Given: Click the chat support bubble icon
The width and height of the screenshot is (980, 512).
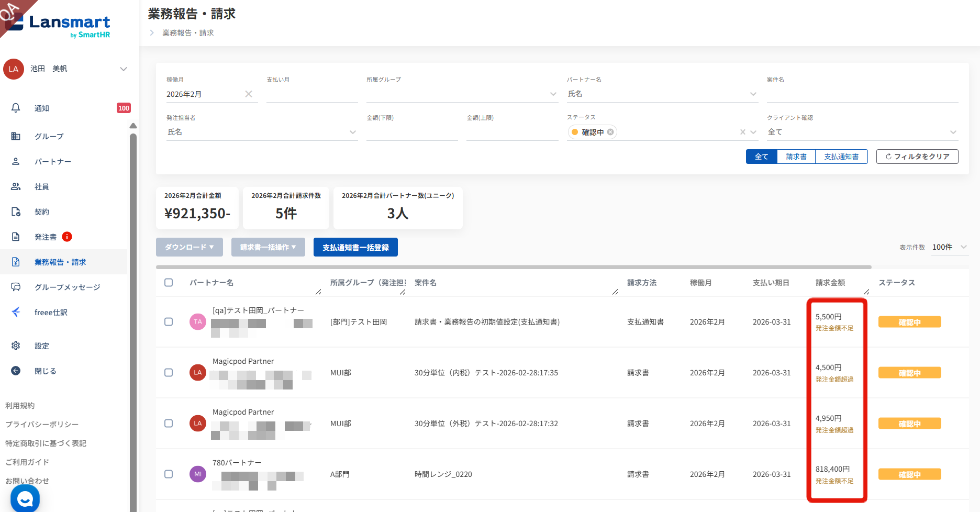Looking at the screenshot, I should [x=25, y=498].
